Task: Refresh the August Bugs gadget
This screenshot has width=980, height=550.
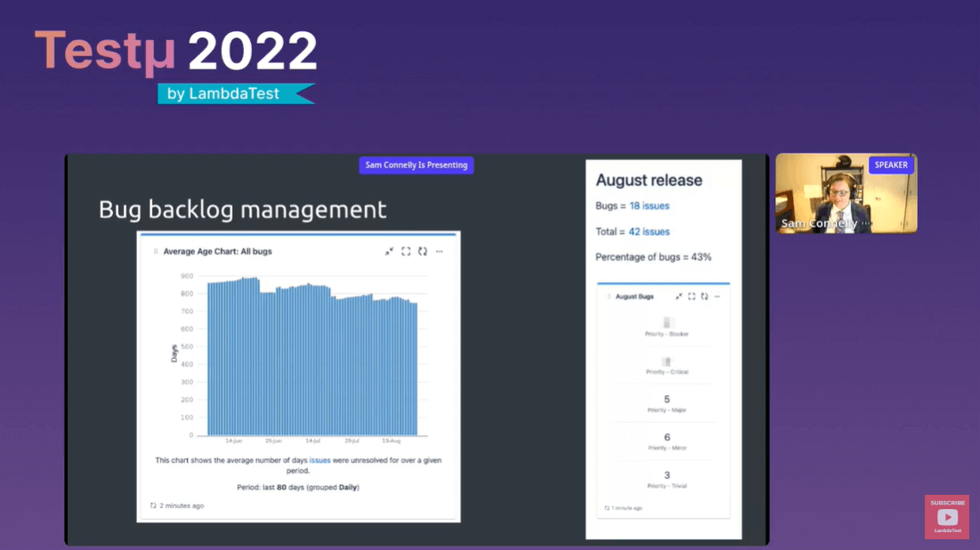Action: pos(703,295)
